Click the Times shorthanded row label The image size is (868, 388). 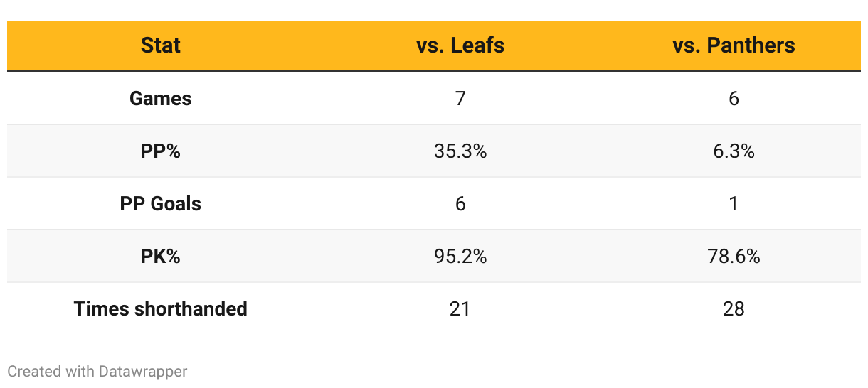(161, 308)
